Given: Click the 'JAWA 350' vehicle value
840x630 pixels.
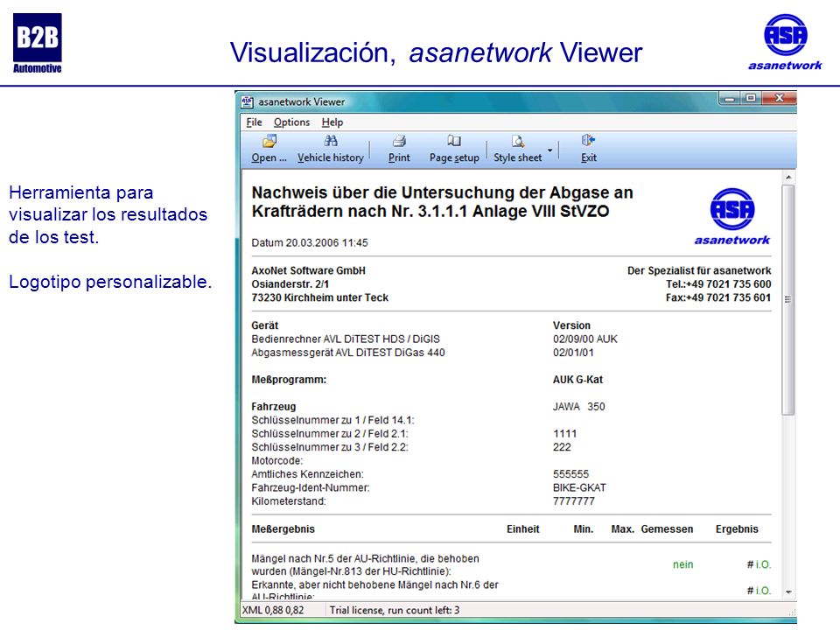Looking at the screenshot, I should [x=578, y=407].
